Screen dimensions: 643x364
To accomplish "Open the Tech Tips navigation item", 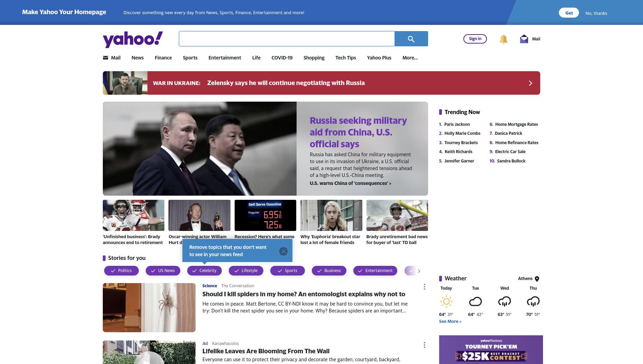I will point(345,58).
